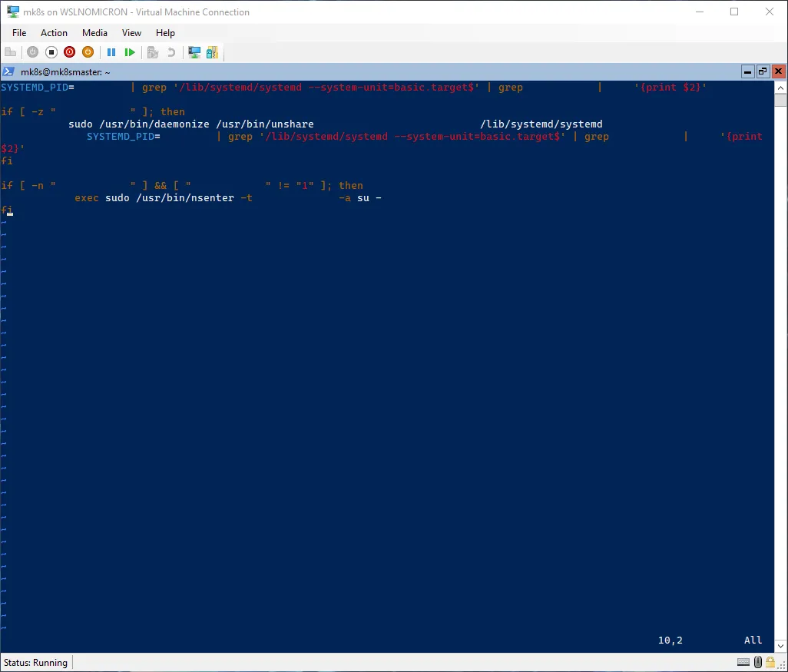Open the File menu
This screenshot has height=672, width=788.
pos(19,33)
